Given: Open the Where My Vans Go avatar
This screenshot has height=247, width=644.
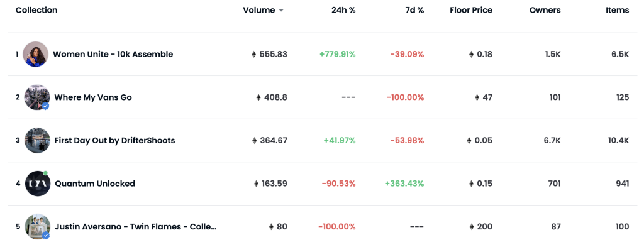Looking at the screenshot, I should [x=37, y=97].
